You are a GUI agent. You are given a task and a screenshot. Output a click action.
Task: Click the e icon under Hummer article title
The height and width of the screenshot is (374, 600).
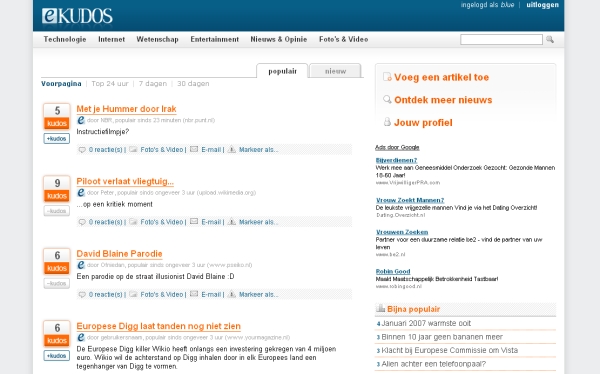coord(81,120)
